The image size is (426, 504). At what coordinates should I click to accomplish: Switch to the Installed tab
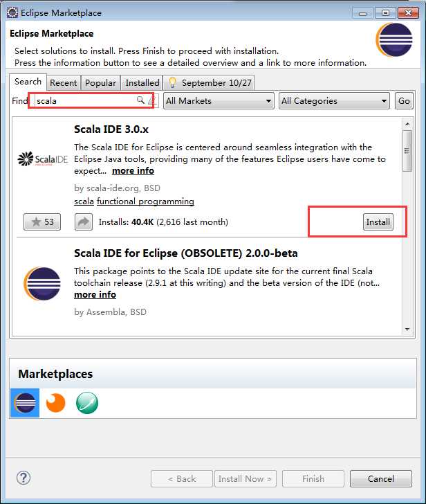[x=142, y=83]
